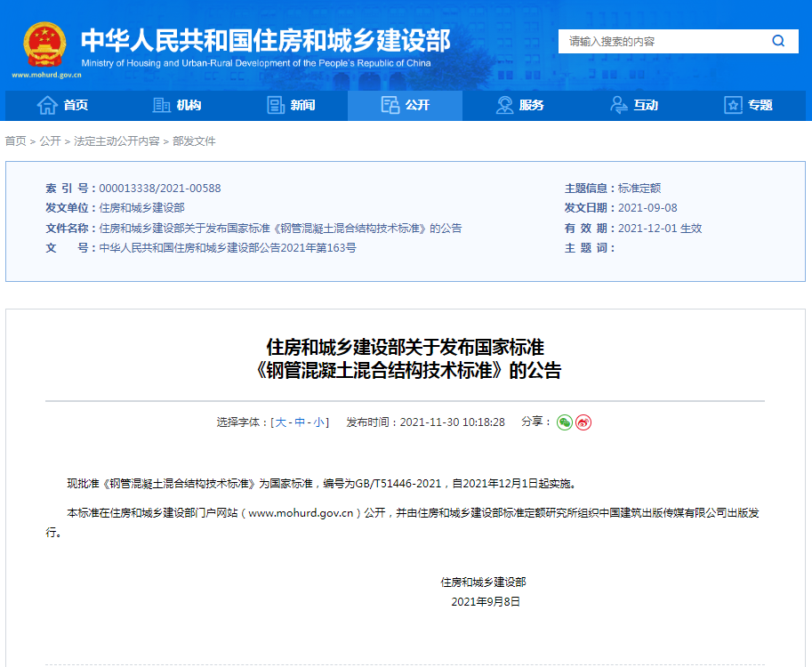Set font size to large (大)
The width and height of the screenshot is (812, 667).
tap(280, 422)
